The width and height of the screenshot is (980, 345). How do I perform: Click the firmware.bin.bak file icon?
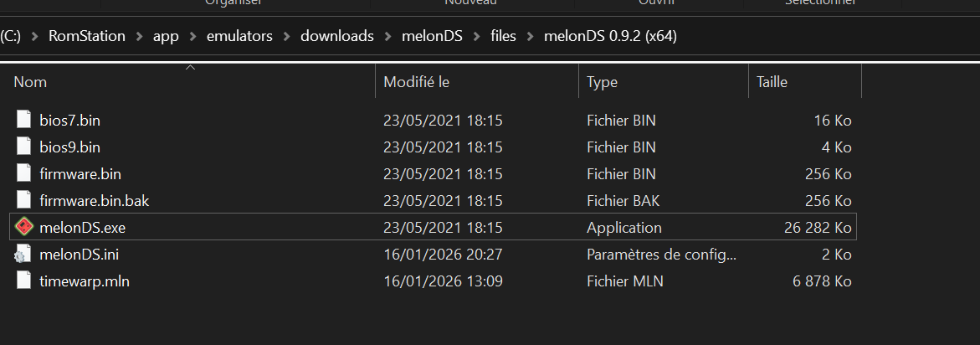23,200
